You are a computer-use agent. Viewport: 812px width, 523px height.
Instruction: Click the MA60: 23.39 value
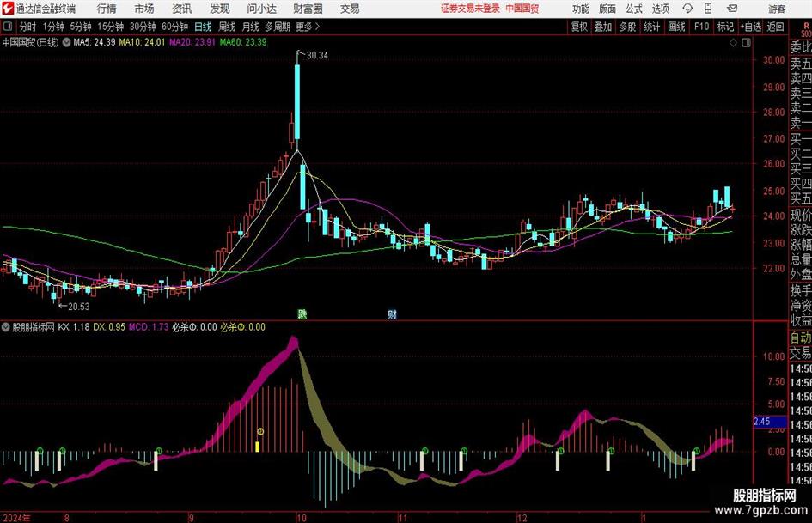click(243, 42)
